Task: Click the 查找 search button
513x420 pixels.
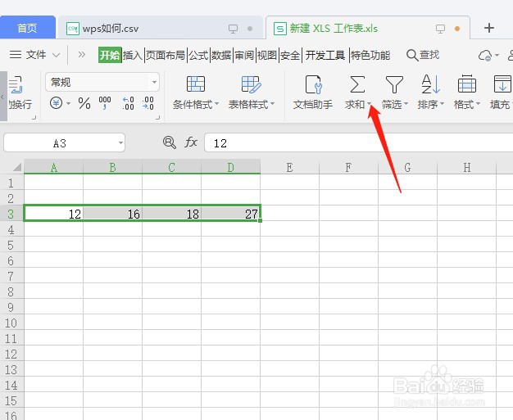Action: tap(423, 55)
